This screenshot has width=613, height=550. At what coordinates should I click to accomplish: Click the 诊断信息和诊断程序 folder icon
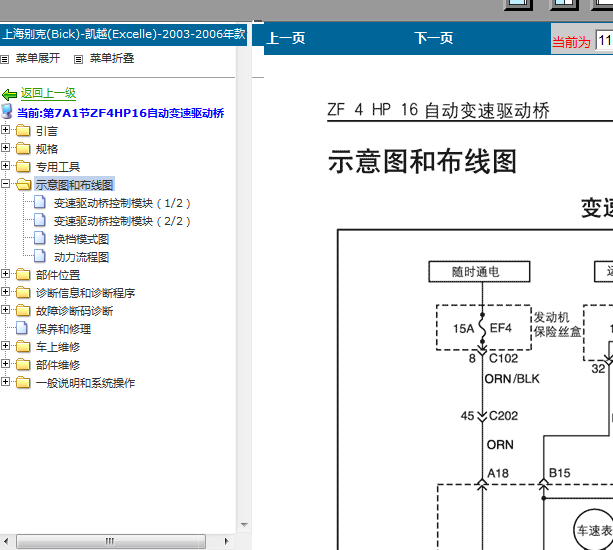click(x=23, y=292)
